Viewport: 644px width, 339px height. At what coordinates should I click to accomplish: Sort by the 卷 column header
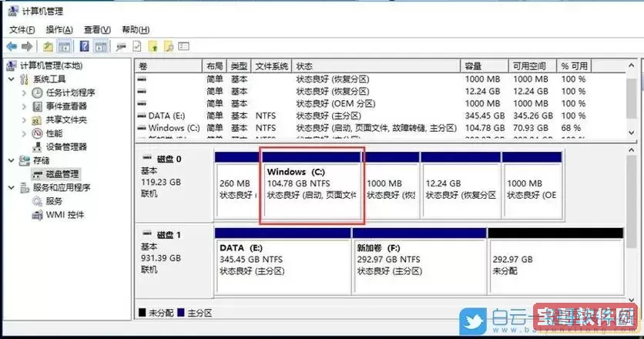169,66
